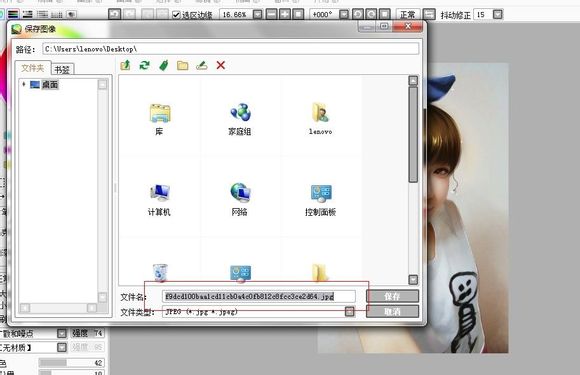This screenshot has height=375, width=580.
Task: Click the 保存 save button
Action: pos(392,296)
